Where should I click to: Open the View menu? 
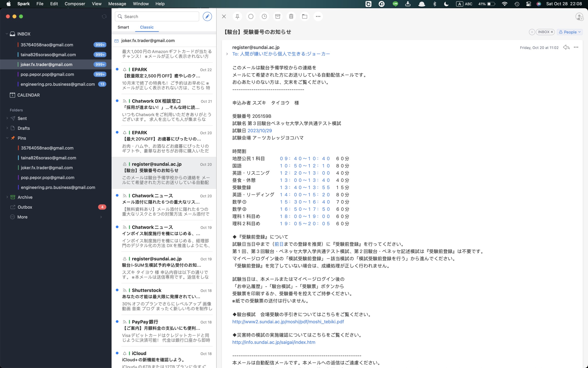click(96, 4)
